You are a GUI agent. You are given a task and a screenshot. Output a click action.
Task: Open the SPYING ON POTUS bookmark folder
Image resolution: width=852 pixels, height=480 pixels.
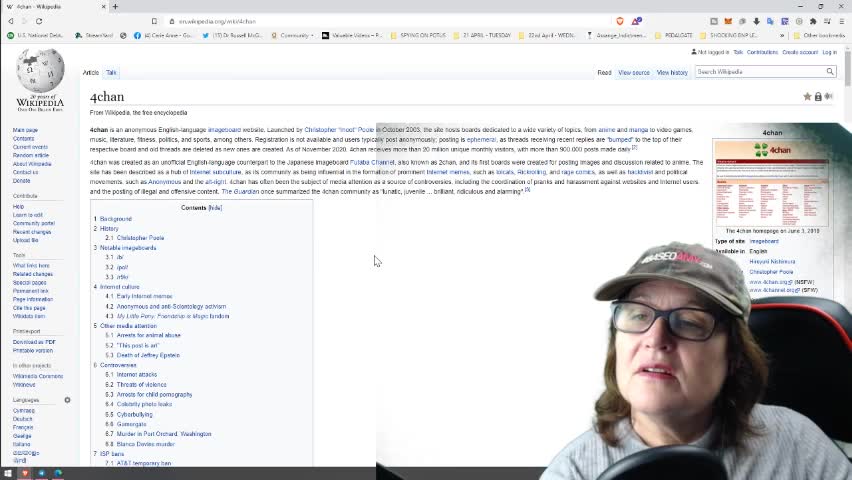[x=418, y=35]
